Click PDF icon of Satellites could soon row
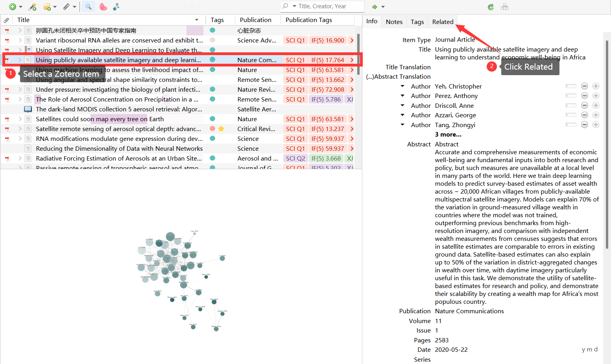This screenshot has height=364, width=611. click(7, 119)
